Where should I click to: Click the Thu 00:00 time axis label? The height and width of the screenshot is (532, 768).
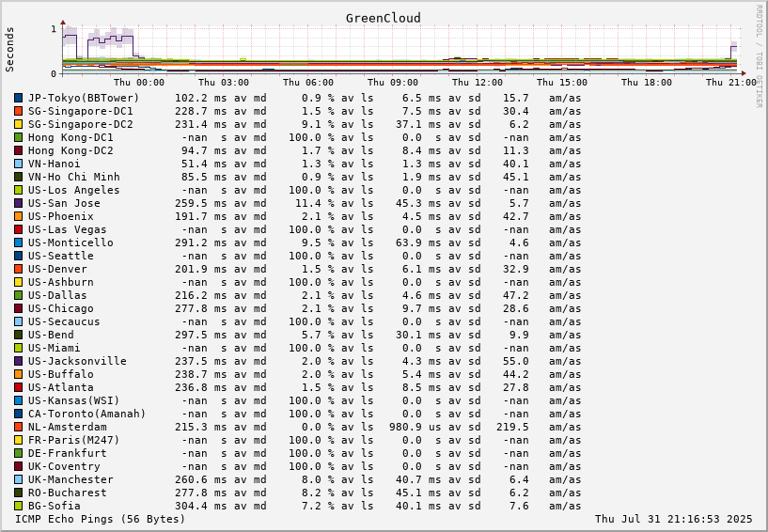click(x=139, y=83)
